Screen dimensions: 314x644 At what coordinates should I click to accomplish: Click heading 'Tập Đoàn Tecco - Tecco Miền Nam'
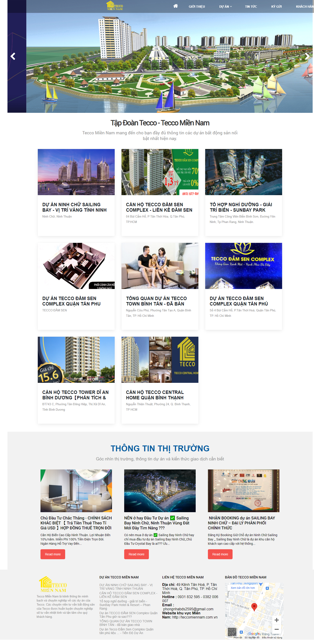160,123
